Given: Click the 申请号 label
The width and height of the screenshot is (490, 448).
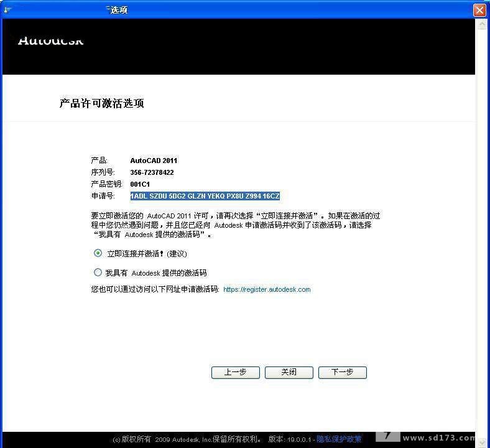Looking at the screenshot, I should [103, 196].
